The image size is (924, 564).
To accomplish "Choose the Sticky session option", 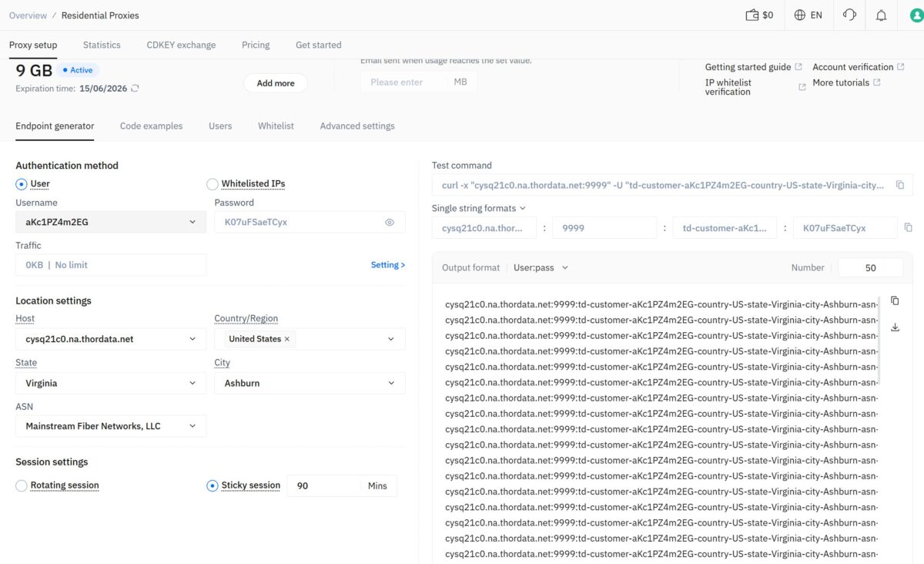I will [213, 486].
